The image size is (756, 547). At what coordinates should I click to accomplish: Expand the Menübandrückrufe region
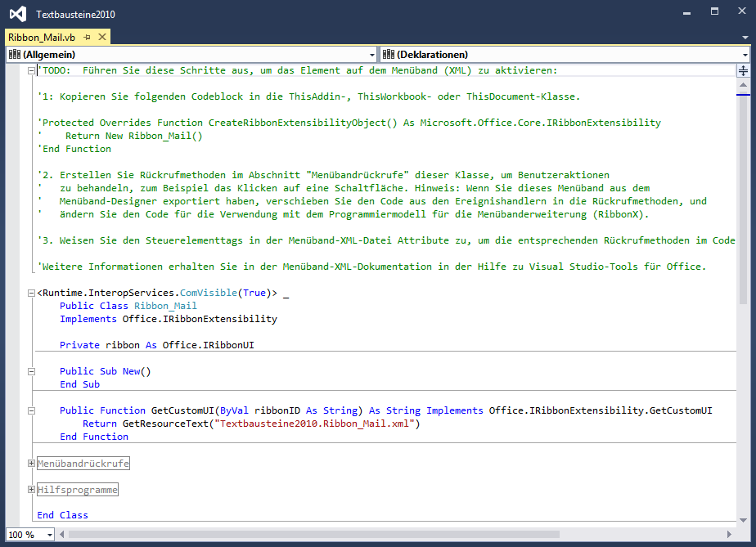pos(31,463)
